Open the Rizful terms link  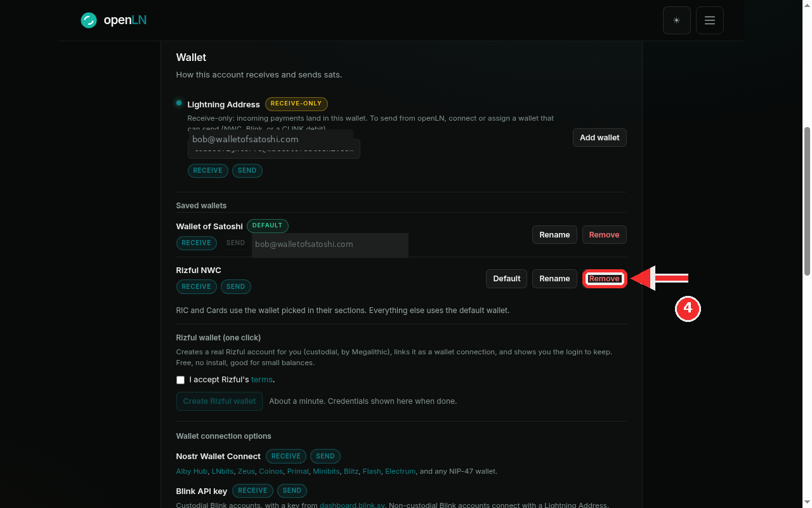tap(262, 380)
